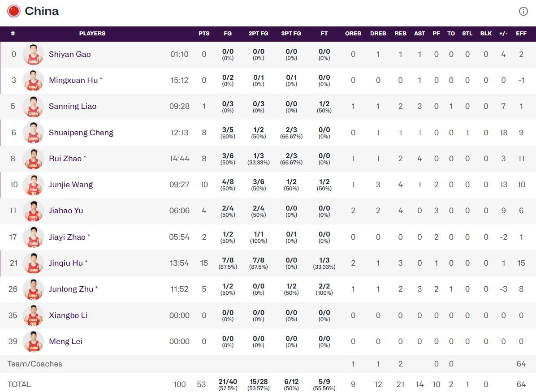536x392 pixels.
Task: Open Xiangbo Li's player photo
Action: pos(33,315)
